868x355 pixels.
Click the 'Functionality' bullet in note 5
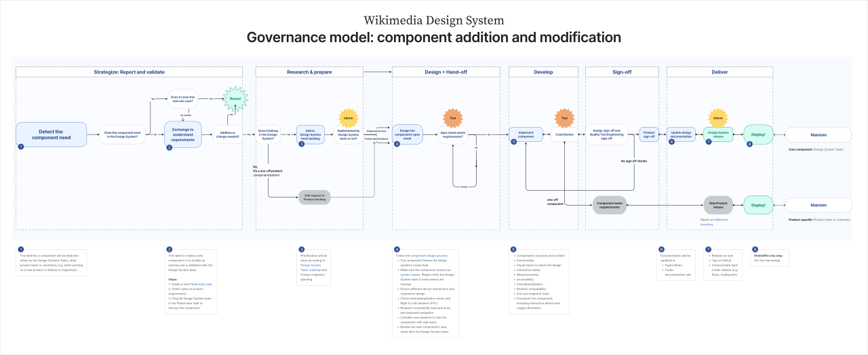(527, 259)
